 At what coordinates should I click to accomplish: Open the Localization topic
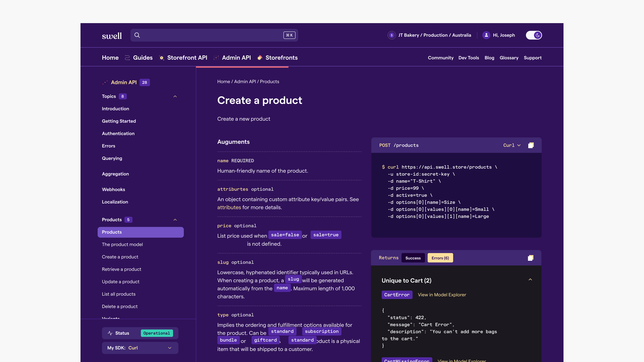115,202
